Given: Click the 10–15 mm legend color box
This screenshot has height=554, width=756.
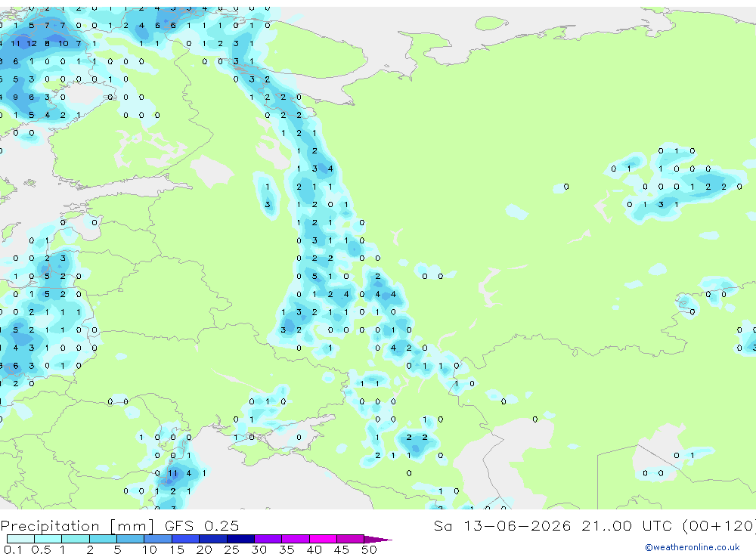Looking at the screenshot, I should (x=158, y=539).
